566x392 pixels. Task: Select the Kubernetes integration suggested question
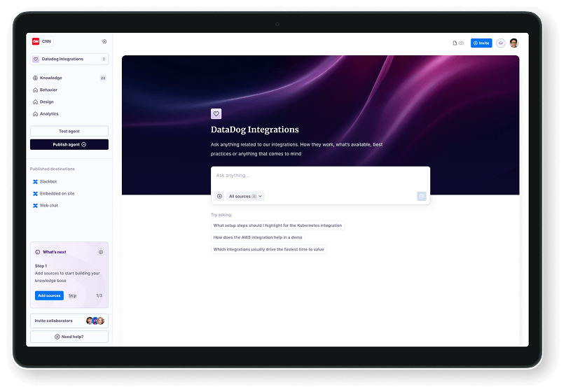pos(277,225)
